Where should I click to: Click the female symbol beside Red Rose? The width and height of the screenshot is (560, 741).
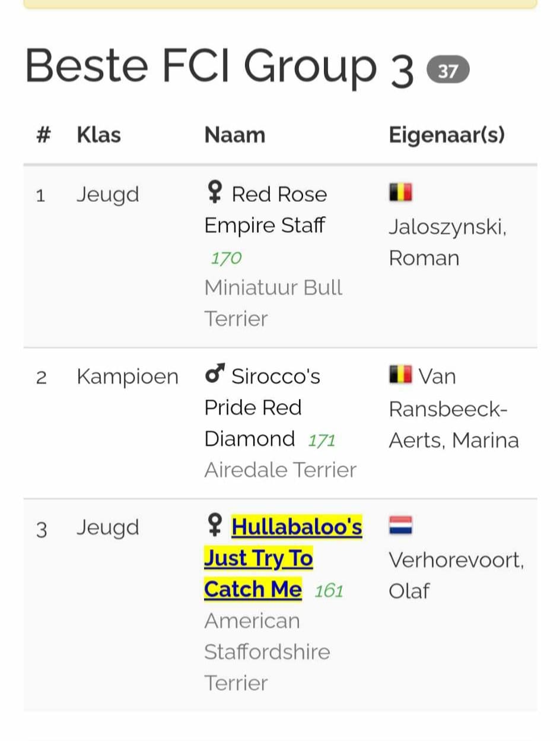tap(215, 194)
